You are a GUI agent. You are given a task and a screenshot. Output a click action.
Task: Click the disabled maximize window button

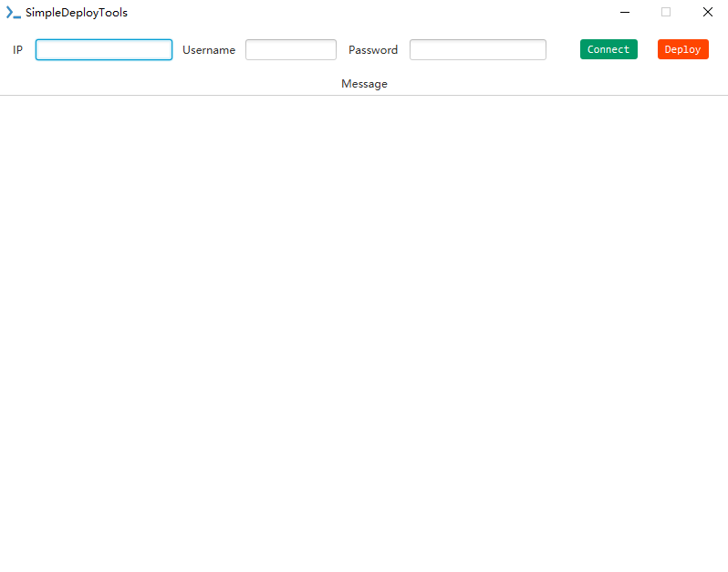[x=666, y=12]
